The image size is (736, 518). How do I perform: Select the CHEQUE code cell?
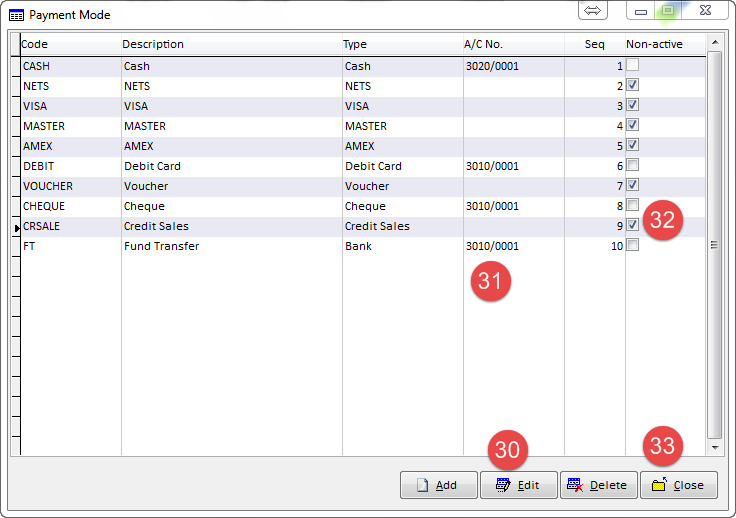[x=71, y=206]
